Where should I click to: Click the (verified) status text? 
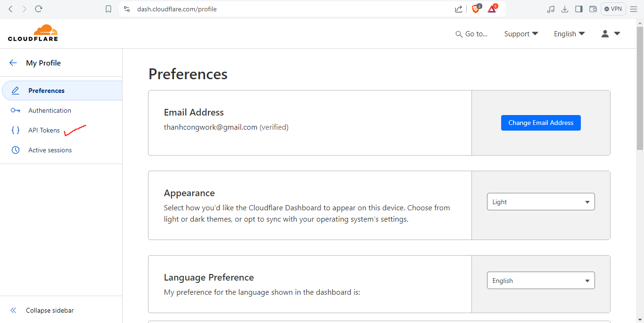(274, 127)
